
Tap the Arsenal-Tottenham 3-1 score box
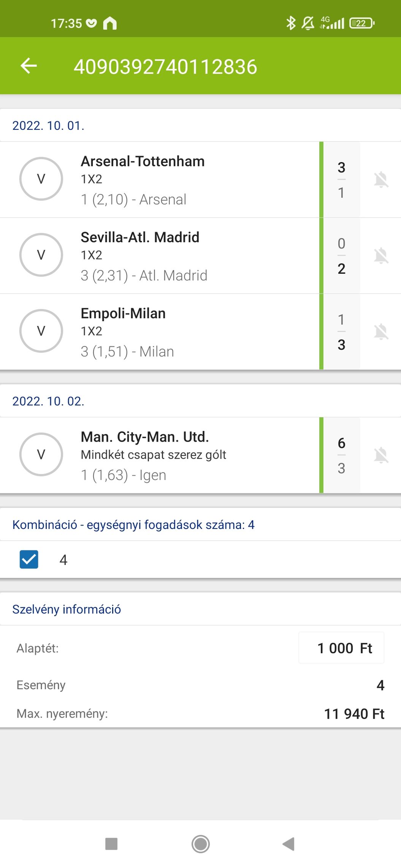[341, 180]
